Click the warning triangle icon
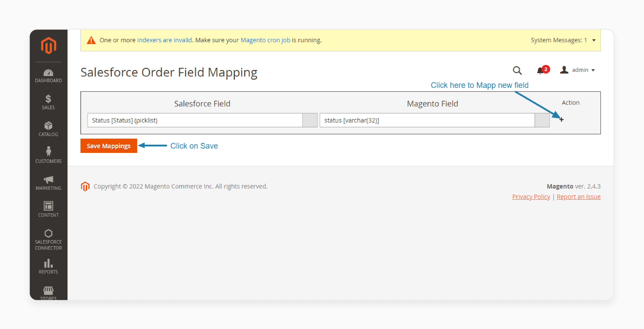This screenshot has height=329, width=644. (x=91, y=40)
